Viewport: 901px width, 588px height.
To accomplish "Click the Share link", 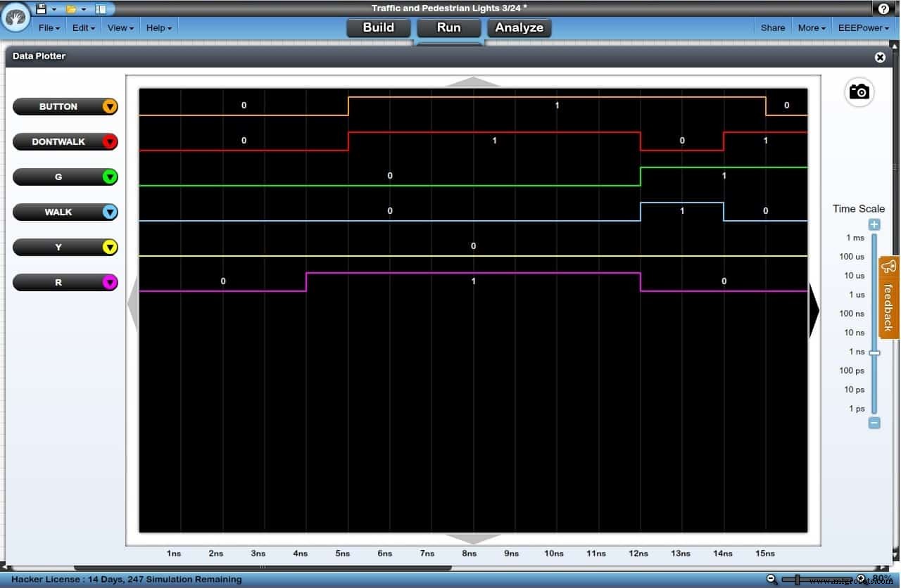I will tap(772, 27).
